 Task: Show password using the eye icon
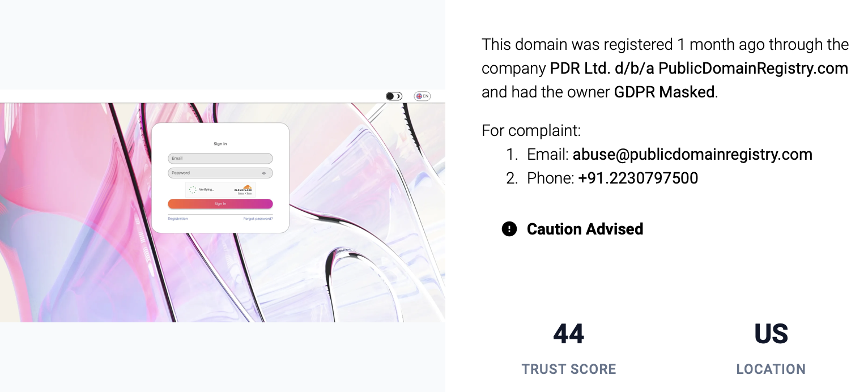(x=264, y=173)
